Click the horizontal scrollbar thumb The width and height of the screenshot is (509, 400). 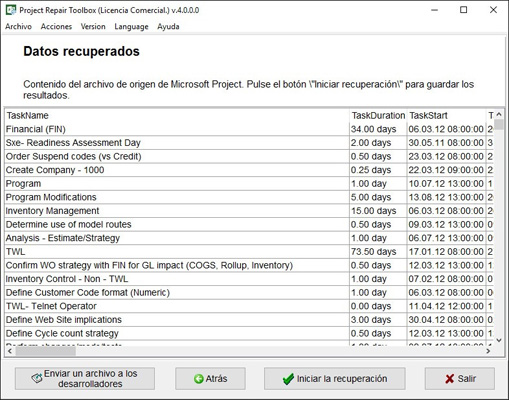tap(45, 351)
